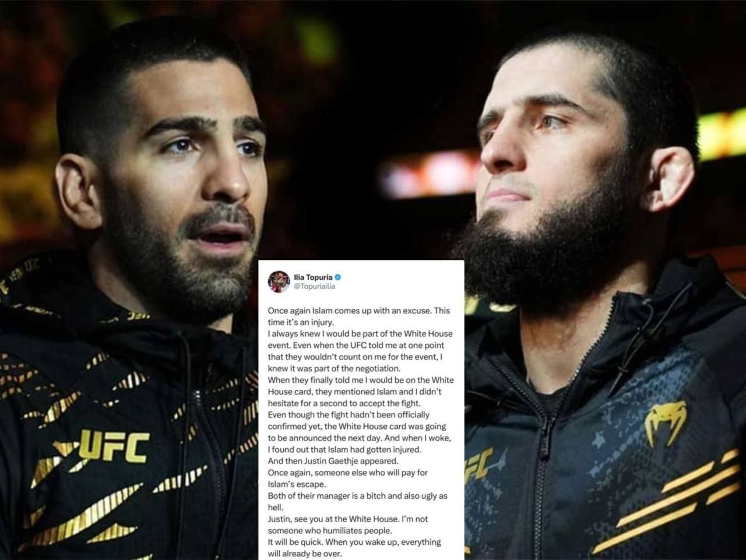Click the 'will already be over.' final line

(x=305, y=554)
